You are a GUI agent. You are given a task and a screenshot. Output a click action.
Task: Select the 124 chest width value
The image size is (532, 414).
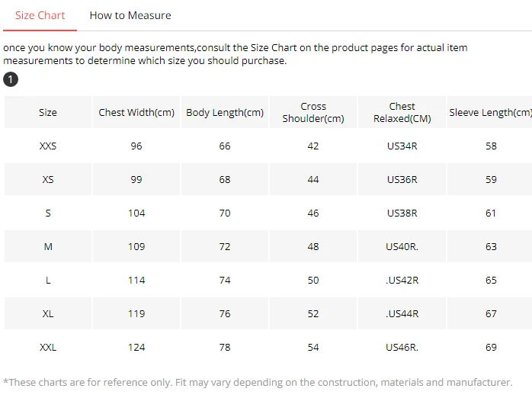click(x=136, y=347)
